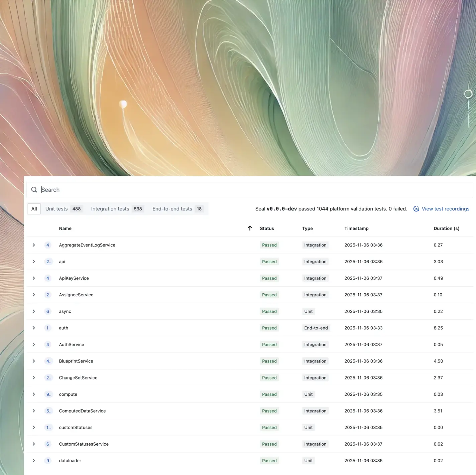476x475 pixels.
Task: Expand the BlueprintService test group
Action: coord(34,361)
